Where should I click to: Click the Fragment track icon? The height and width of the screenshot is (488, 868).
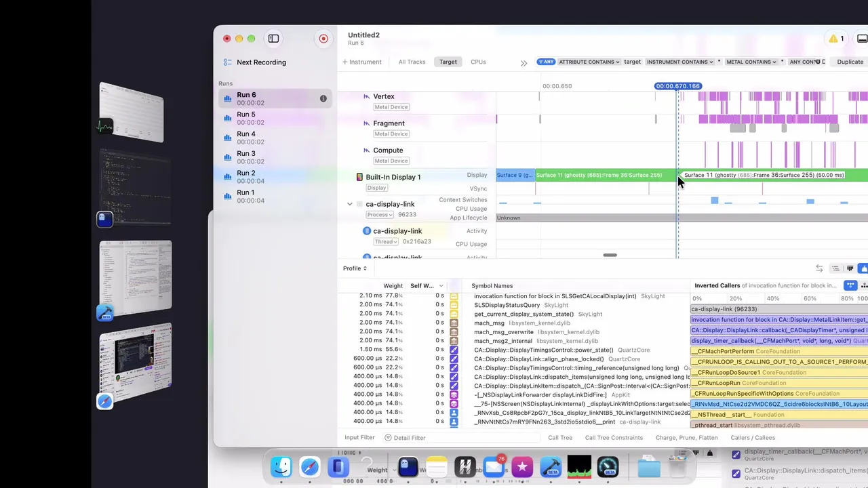coord(367,123)
